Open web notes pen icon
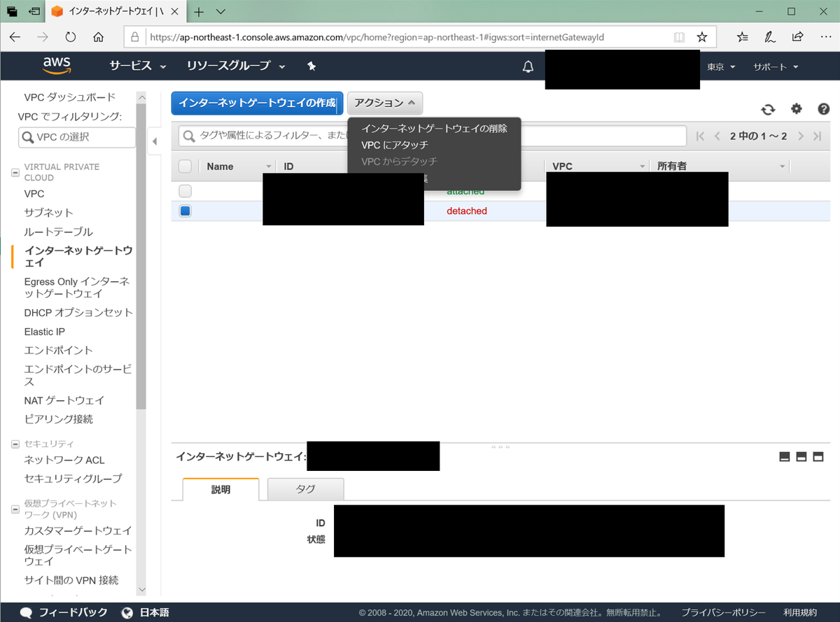 [x=770, y=36]
